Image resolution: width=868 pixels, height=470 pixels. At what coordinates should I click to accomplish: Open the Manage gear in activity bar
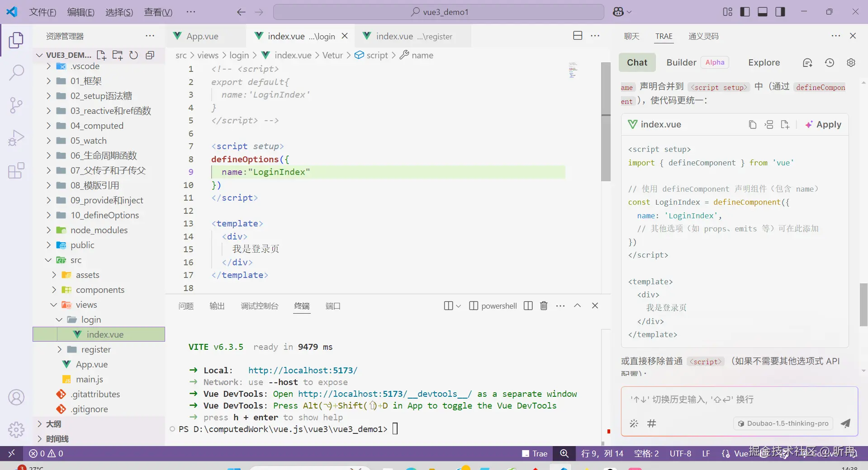pyautogui.click(x=16, y=429)
